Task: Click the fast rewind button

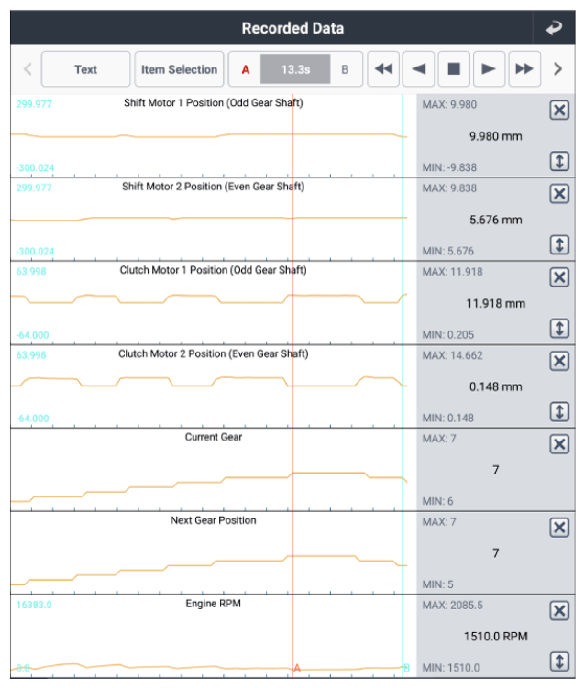Action: 384,69
